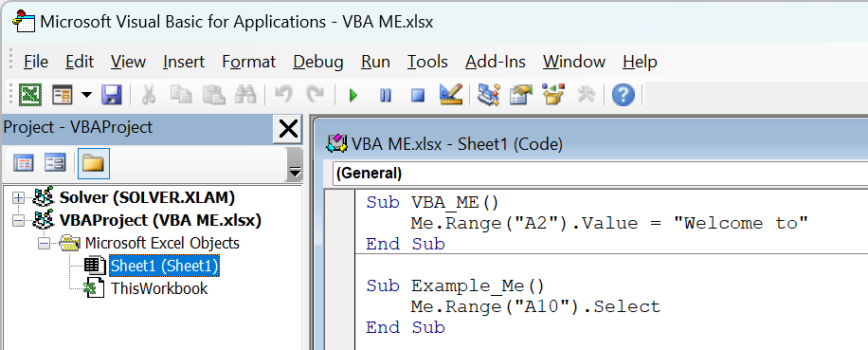Click the "Sub VBA_ME()" code line
The image size is (868, 350).
pos(432,203)
